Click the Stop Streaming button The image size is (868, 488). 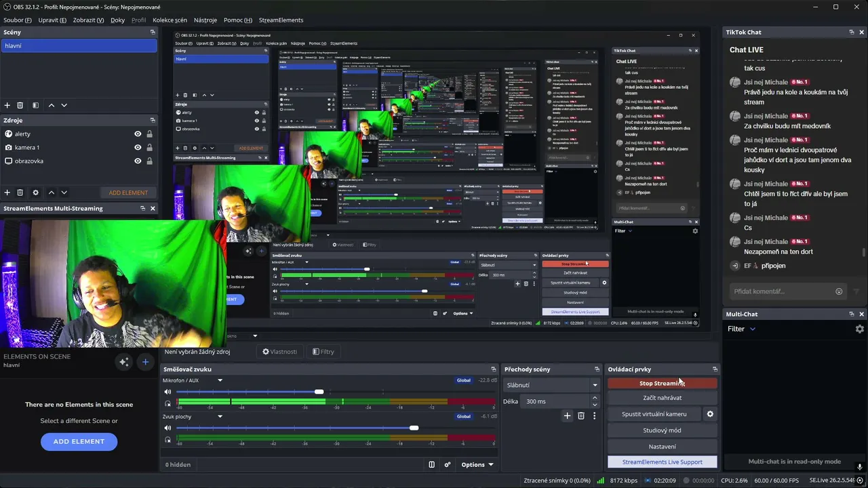pyautogui.click(x=662, y=383)
